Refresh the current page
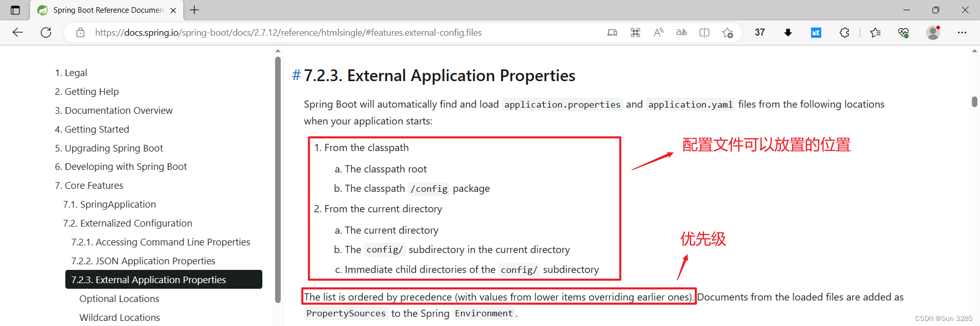The image size is (980, 326). (x=46, y=33)
